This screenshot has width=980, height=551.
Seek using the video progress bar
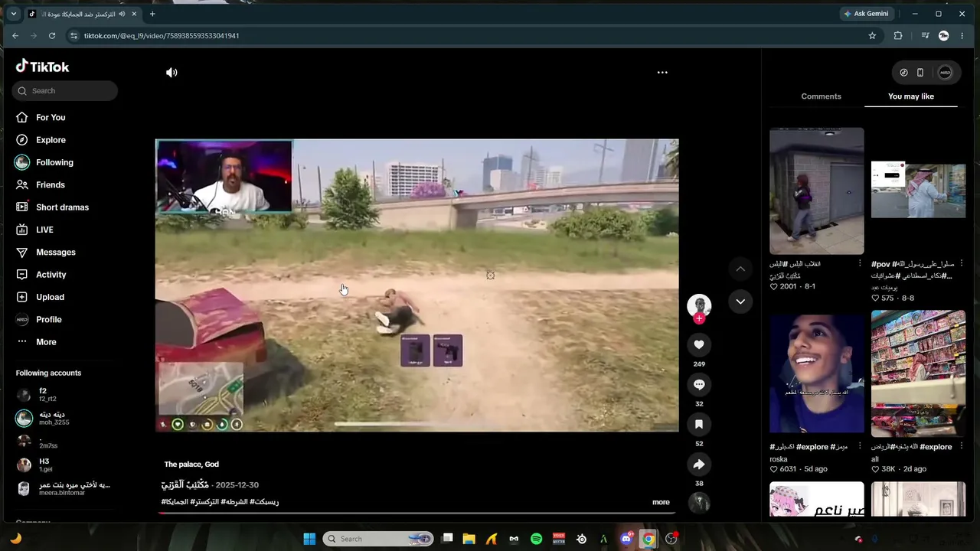point(417,513)
